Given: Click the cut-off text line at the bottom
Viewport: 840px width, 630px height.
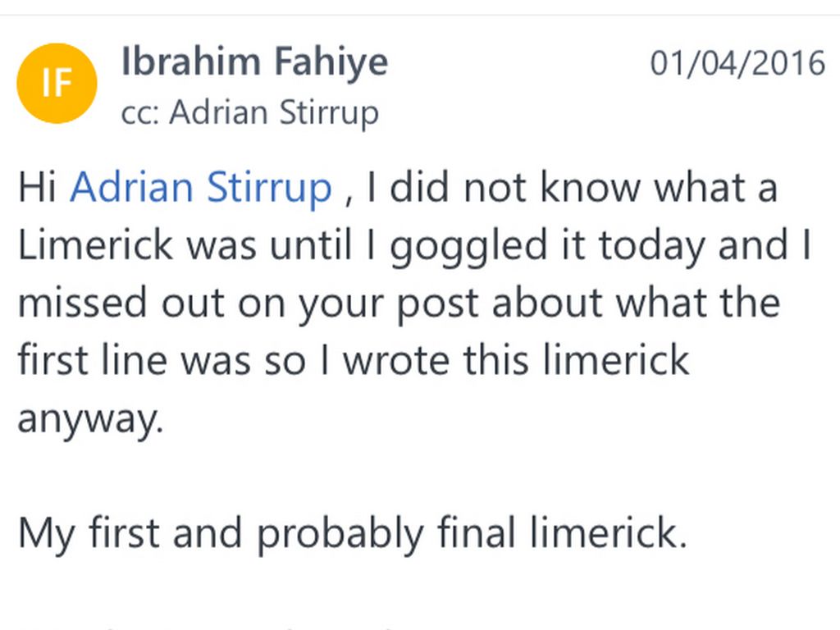Looking at the screenshot, I should click(205, 625).
